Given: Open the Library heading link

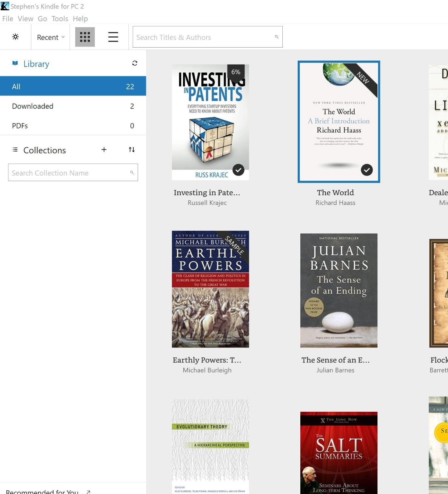Looking at the screenshot, I should (36, 64).
